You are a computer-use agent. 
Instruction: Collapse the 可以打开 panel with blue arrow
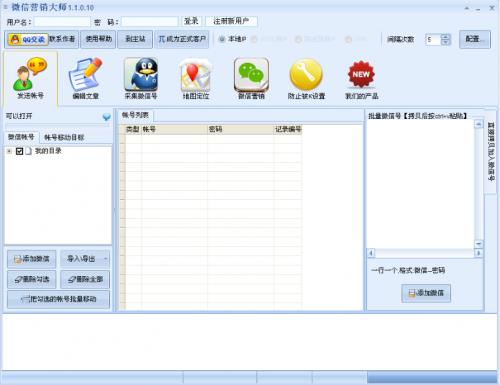[106, 117]
